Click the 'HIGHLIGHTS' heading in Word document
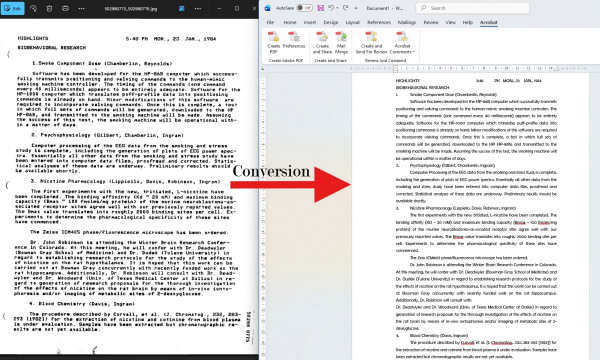The width and height of the screenshot is (600, 360). click(408, 81)
